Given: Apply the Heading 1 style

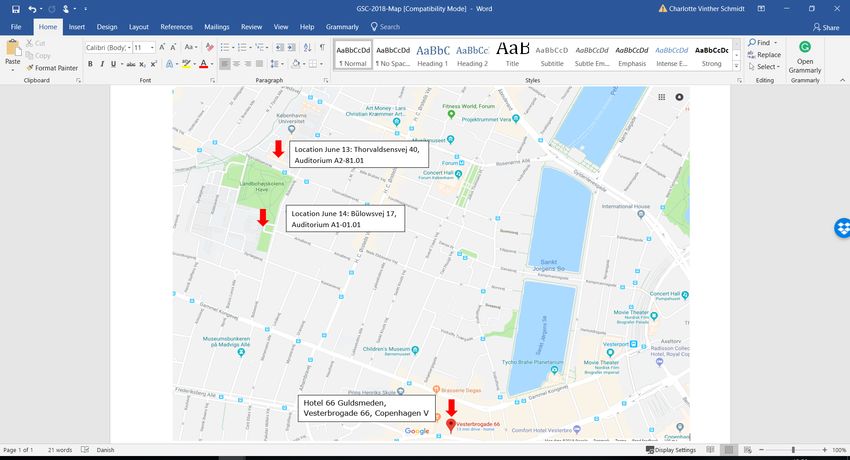Looking at the screenshot, I should [433, 55].
